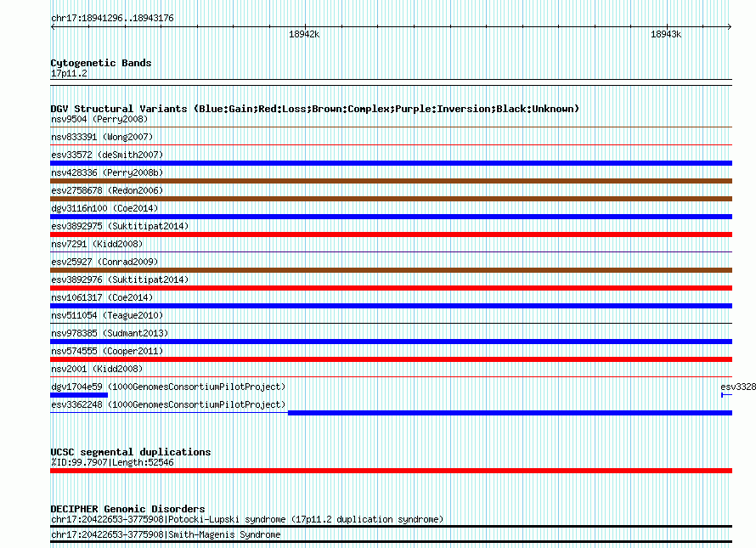Screen dimensions: 756x548
Task: Click the ruler's right arrow end
Action: (x=730, y=26)
